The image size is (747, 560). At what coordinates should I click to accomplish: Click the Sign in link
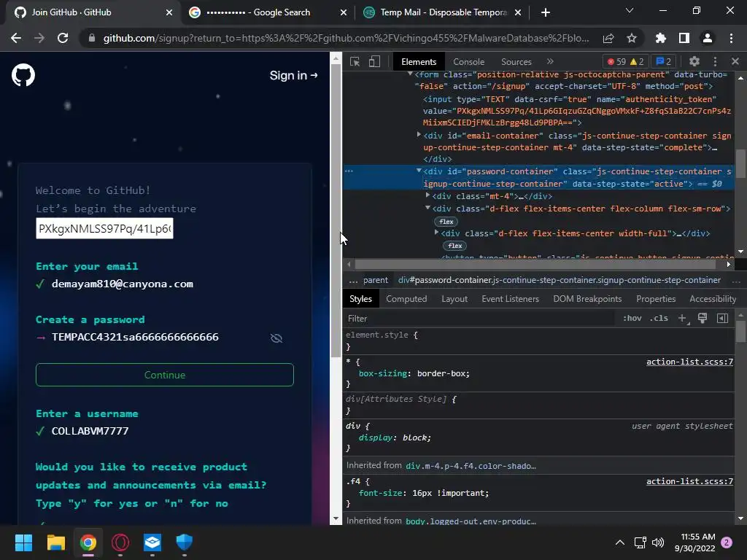(293, 75)
